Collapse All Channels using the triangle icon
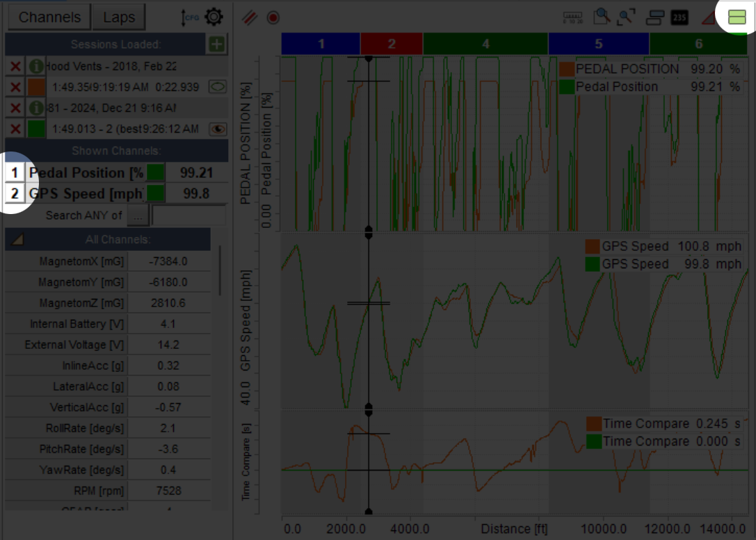 (18, 239)
